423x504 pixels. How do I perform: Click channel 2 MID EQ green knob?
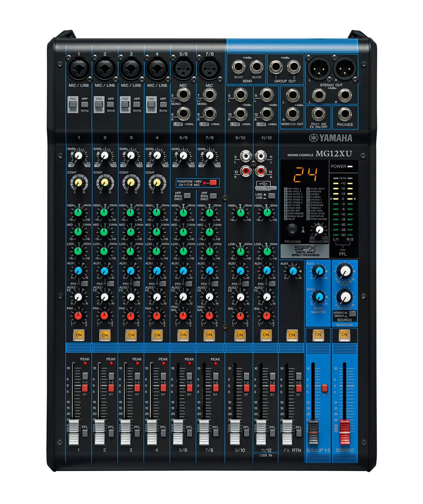click(104, 232)
